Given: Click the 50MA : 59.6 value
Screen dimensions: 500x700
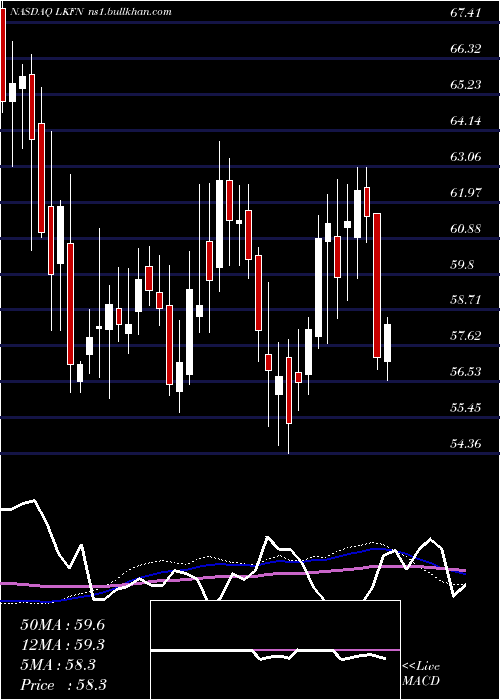Looking at the screenshot, I should pos(63,625).
